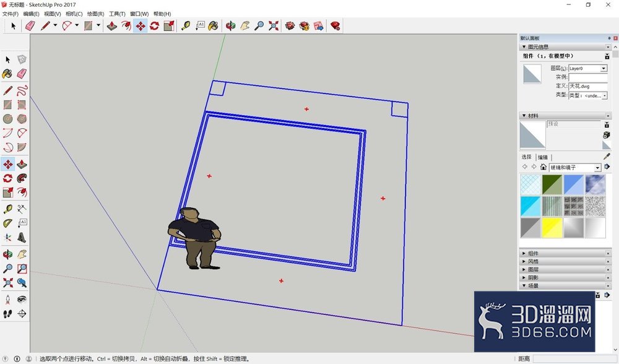Screen dimensions: 619x364
Task: Switch to materials Edit (编辑) tab
Action: coord(543,157)
